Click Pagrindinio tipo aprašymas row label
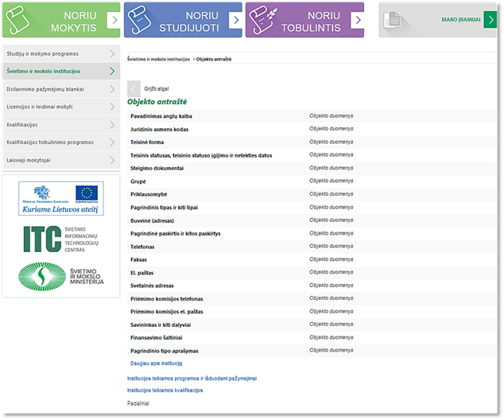The height and width of the screenshot is (420, 504). pos(165,351)
